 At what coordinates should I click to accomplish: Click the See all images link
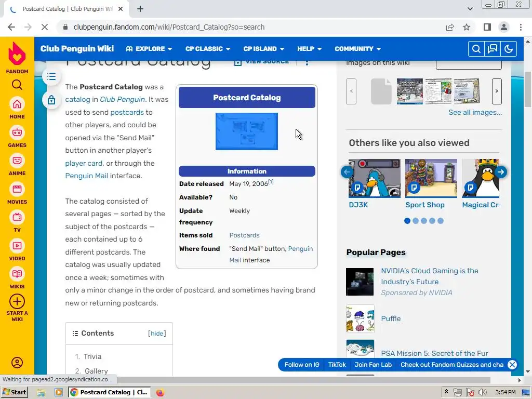[x=475, y=112]
